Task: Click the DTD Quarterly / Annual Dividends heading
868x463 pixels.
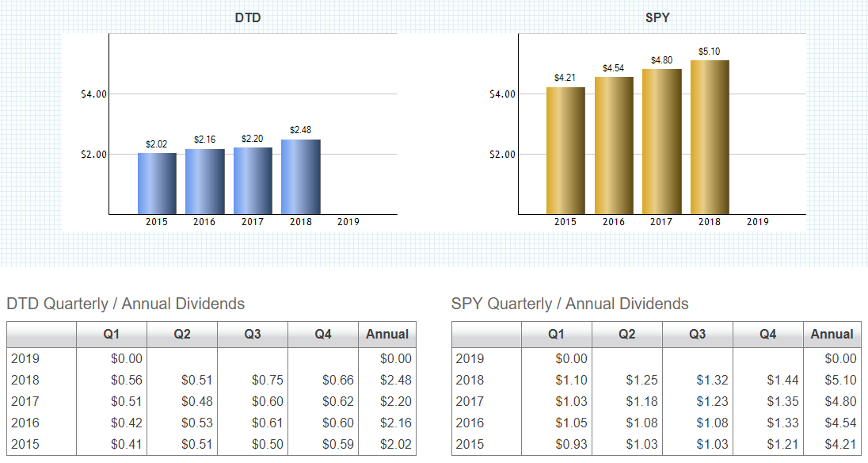Action: [x=125, y=304]
